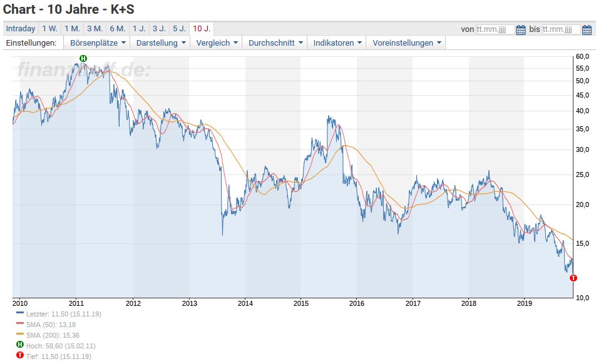Select the 3 M. time range tab

95,29
